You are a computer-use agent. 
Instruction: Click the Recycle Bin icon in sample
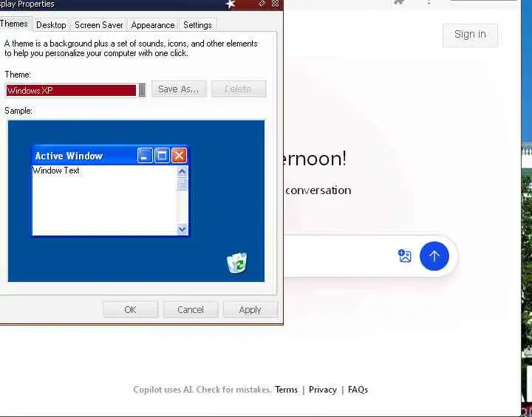click(x=237, y=263)
